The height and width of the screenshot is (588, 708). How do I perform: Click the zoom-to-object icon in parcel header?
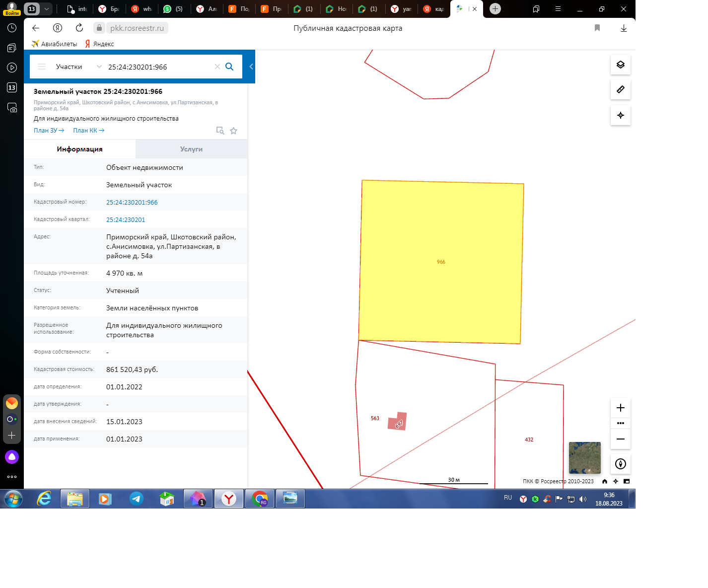point(220,131)
